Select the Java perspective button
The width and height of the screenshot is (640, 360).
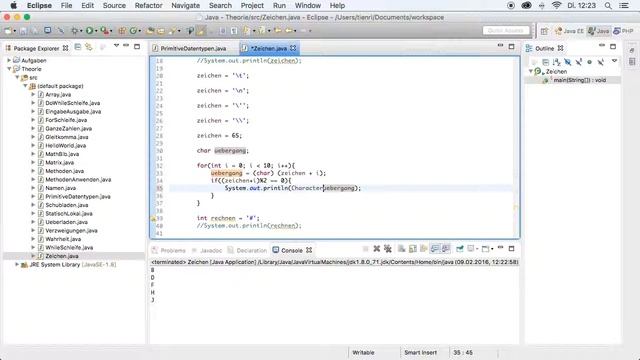pyautogui.click(x=599, y=31)
